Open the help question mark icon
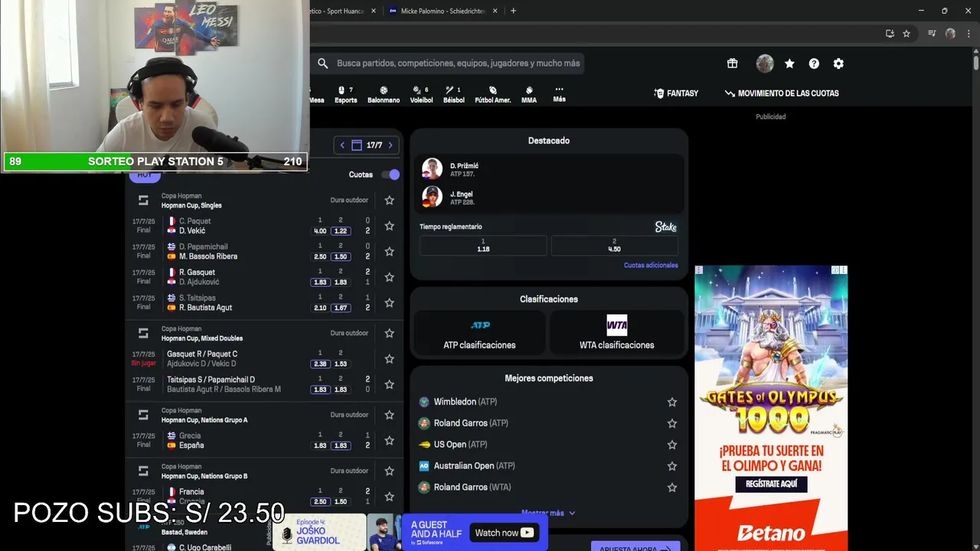Screen dimensions: 980x551 [814, 64]
